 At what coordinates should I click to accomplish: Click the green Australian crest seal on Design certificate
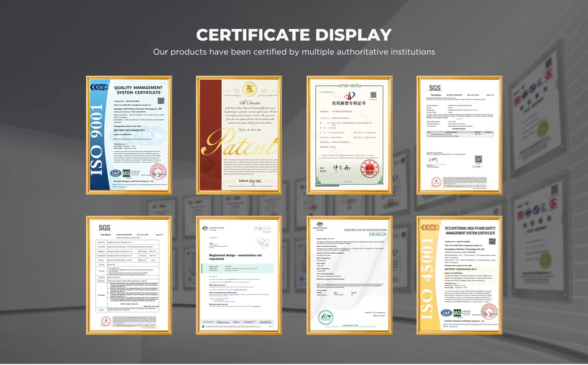click(x=325, y=318)
